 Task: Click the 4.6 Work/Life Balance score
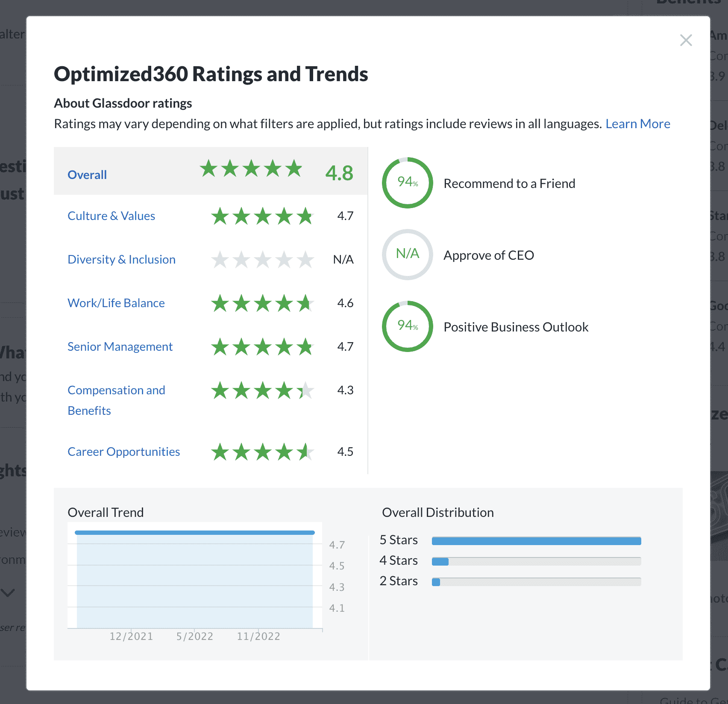click(345, 303)
